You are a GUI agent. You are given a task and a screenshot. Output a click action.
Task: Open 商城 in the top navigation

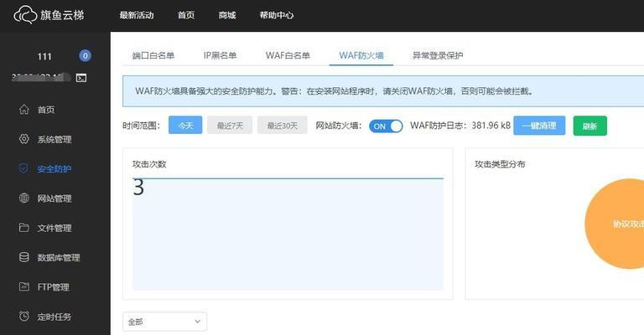click(x=227, y=15)
